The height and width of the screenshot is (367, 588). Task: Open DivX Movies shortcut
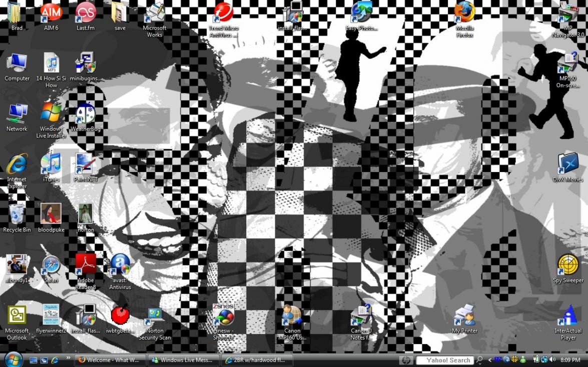[568, 168]
